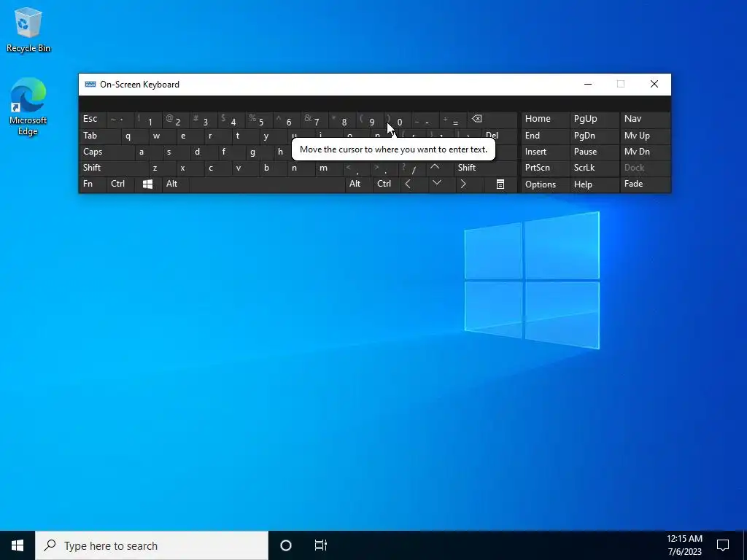Click in the taskbar search box
This screenshot has width=747, height=560.
[152, 545]
